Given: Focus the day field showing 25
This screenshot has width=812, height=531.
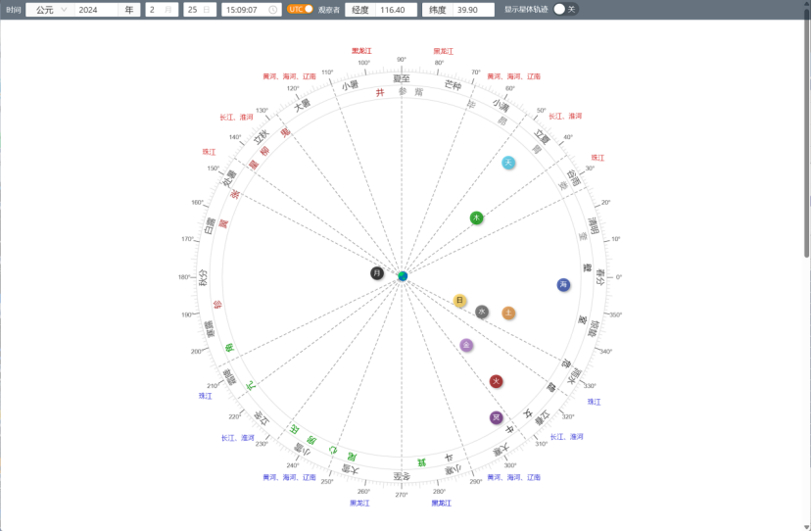Looking at the screenshot, I should [194, 9].
